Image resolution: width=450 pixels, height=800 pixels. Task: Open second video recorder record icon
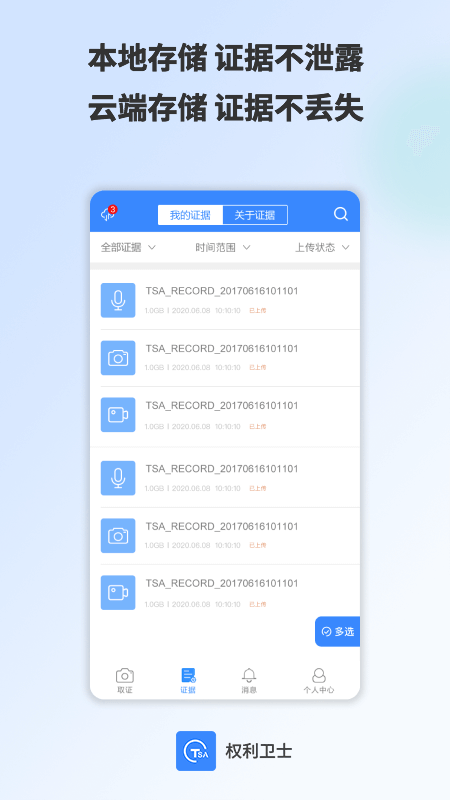click(x=118, y=592)
